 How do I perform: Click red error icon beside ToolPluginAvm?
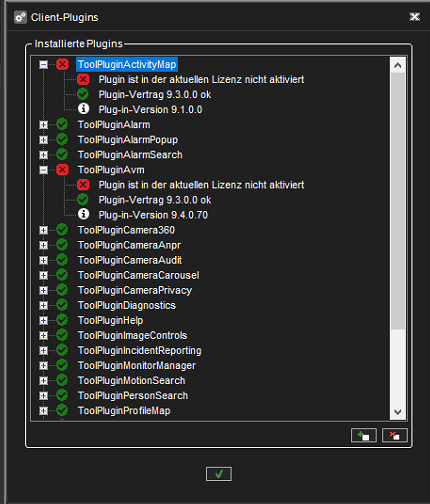click(62, 170)
